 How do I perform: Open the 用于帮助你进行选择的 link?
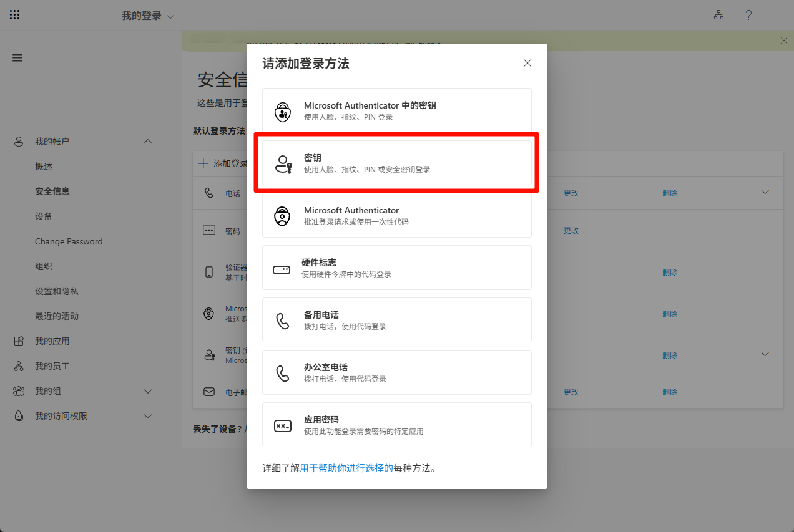[x=346, y=468]
